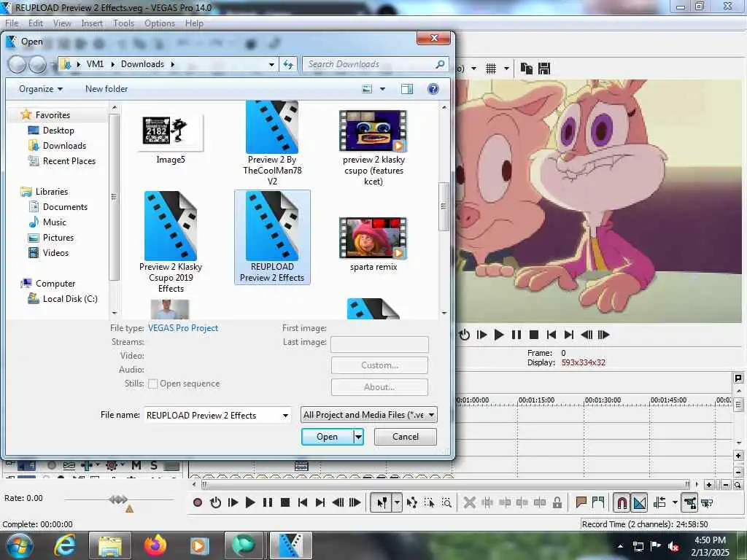Open the Auto Ripple dropdown arrow
Image resolution: width=747 pixels, height=560 pixels.
pos(675,502)
